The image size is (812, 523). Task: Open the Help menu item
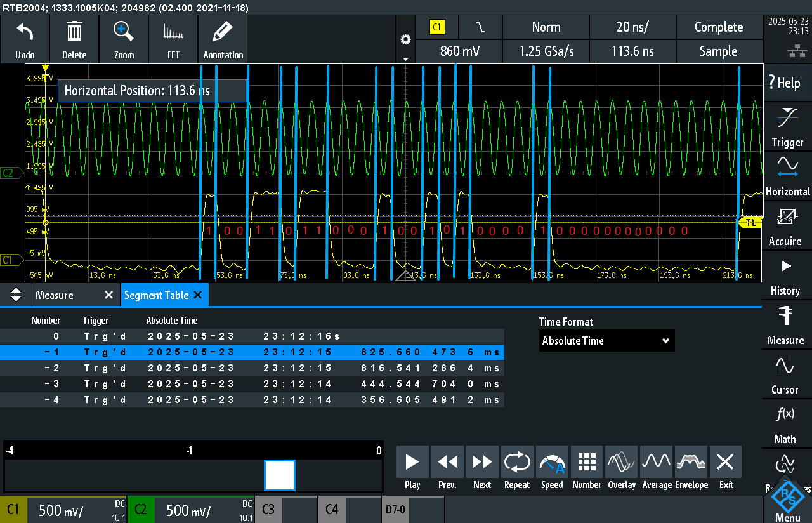[787, 83]
